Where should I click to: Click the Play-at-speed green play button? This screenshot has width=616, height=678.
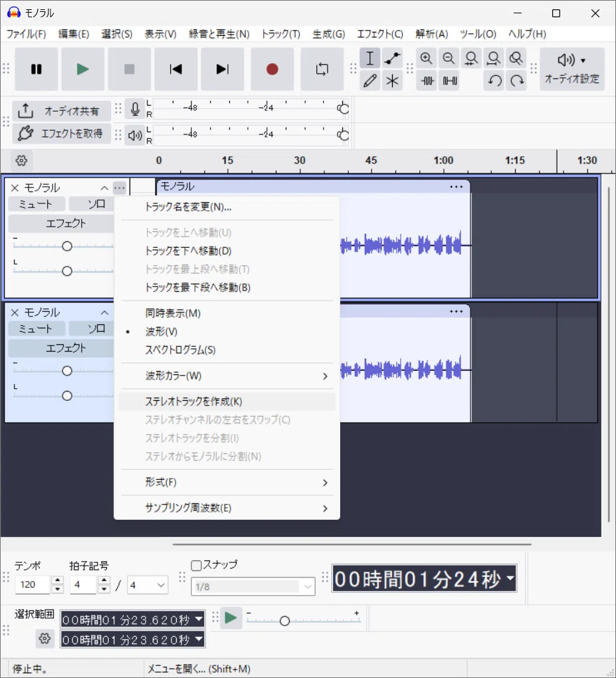(231, 618)
